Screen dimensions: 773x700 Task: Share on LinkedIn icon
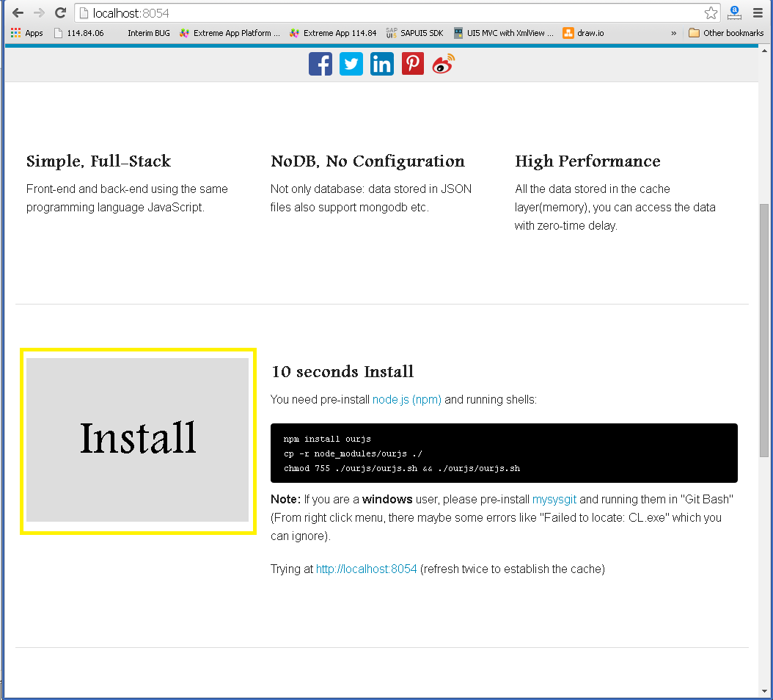point(382,64)
